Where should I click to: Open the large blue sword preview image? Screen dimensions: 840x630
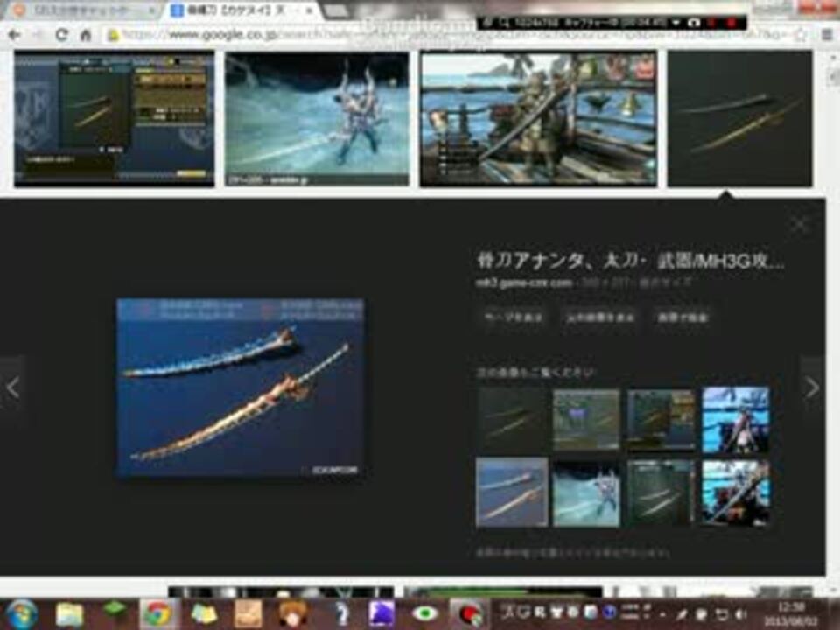[241, 388]
